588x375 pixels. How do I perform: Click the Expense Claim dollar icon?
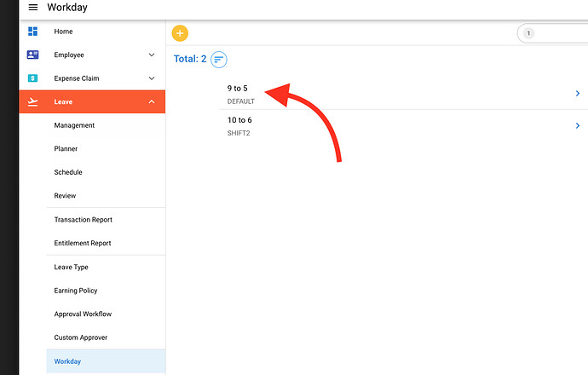click(32, 78)
